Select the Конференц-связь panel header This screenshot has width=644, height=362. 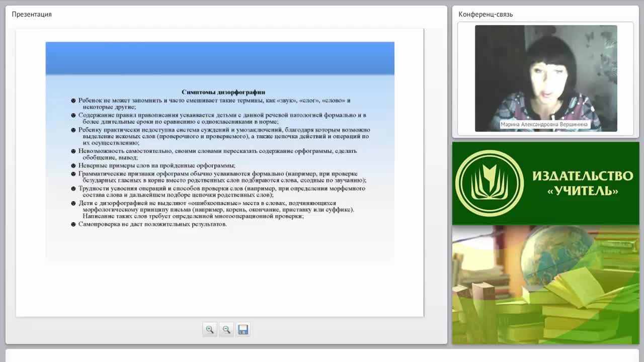[x=486, y=14]
